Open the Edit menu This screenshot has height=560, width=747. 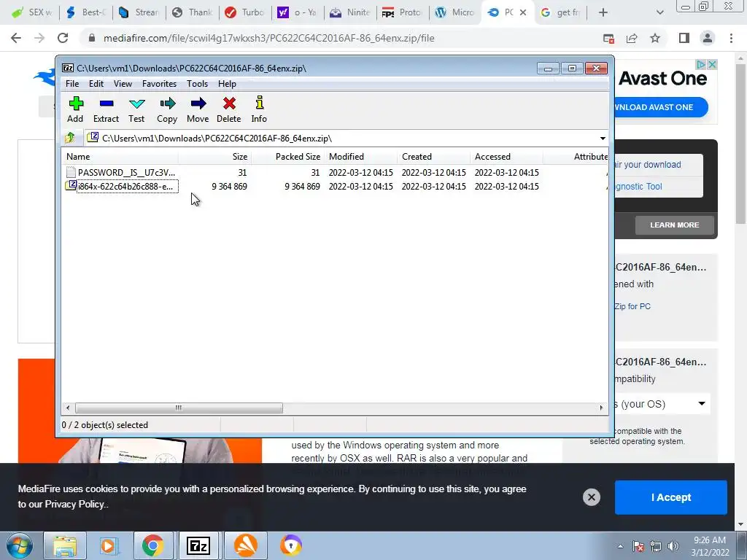point(96,84)
